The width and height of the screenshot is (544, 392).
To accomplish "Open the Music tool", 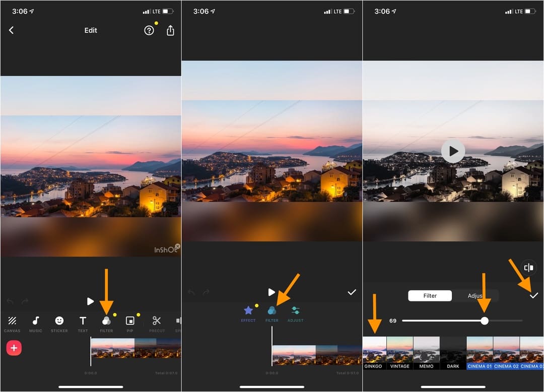I will [36, 323].
